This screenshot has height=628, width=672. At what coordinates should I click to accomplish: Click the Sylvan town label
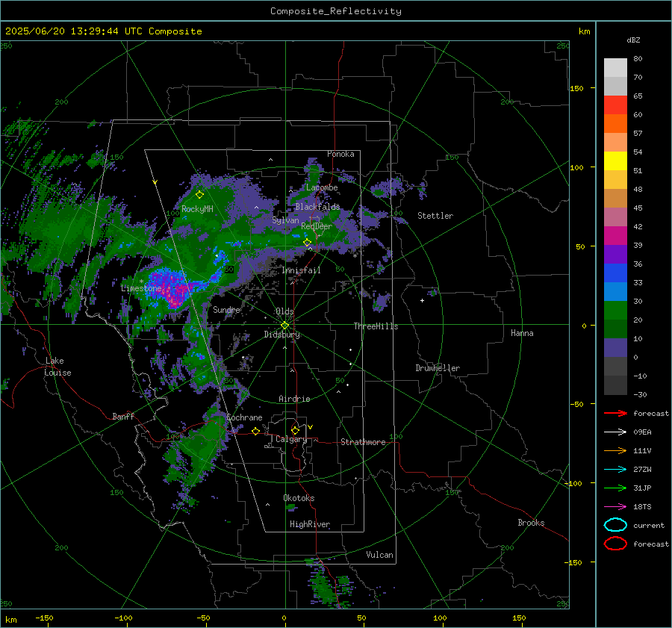pos(285,220)
